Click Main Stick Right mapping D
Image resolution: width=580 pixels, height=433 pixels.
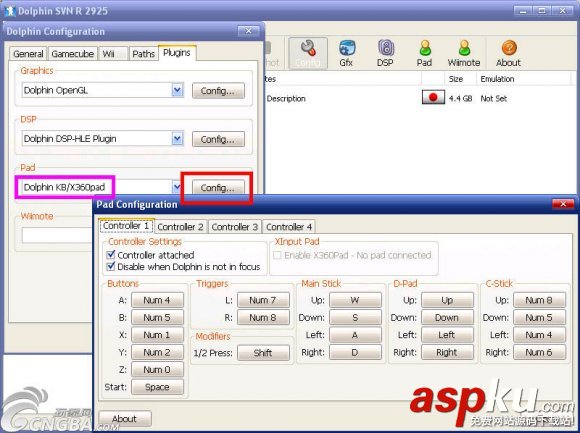point(355,352)
